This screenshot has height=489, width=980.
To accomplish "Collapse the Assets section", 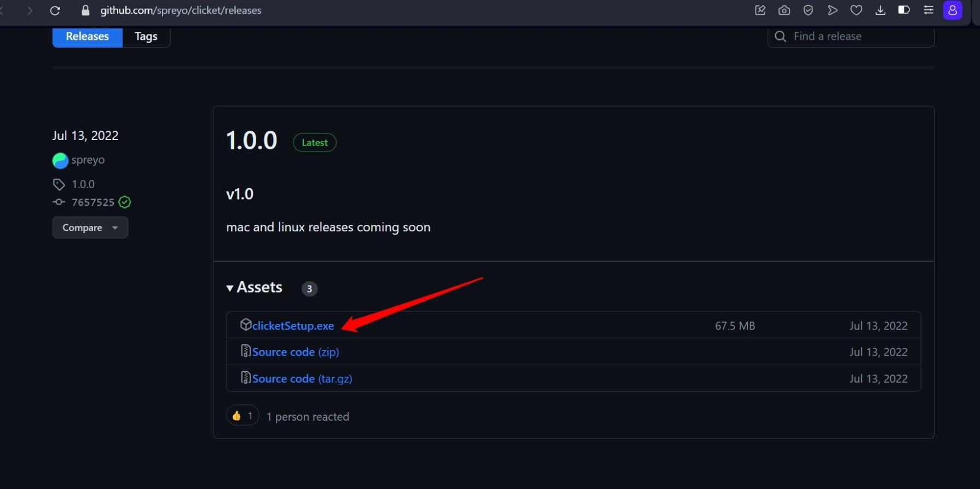I will (x=255, y=288).
